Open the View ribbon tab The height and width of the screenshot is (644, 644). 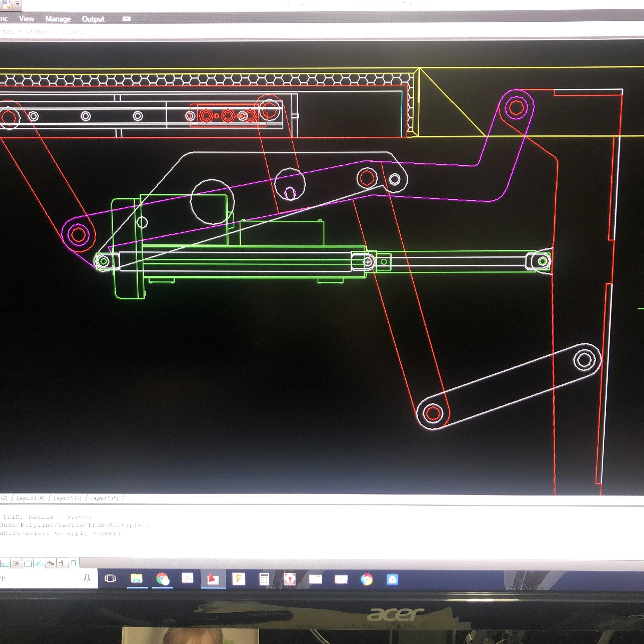(26, 19)
